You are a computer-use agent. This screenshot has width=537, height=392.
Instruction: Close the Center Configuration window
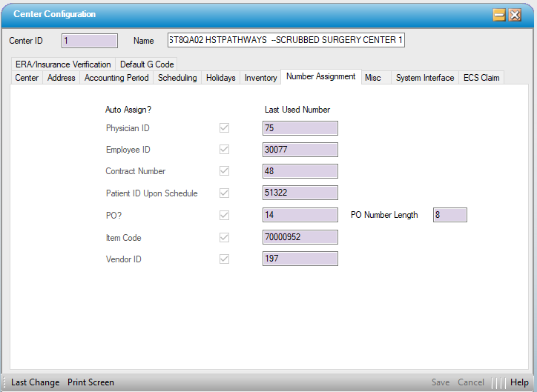click(x=515, y=15)
